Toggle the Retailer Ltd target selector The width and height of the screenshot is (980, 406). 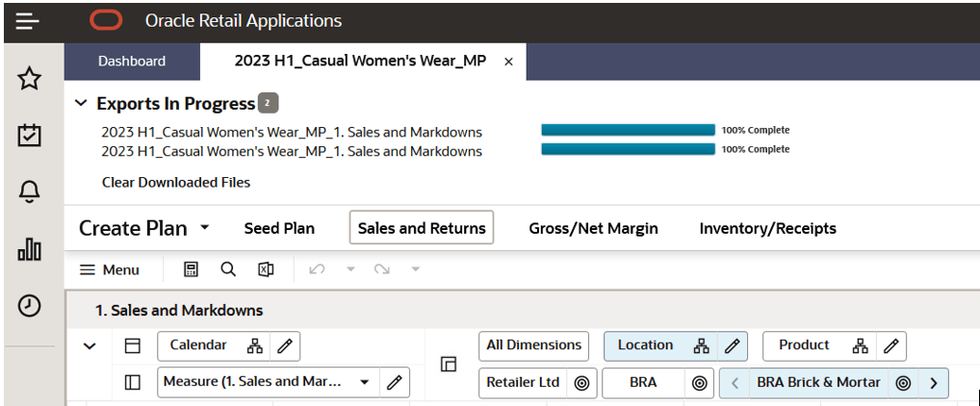pyautogui.click(x=581, y=383)
